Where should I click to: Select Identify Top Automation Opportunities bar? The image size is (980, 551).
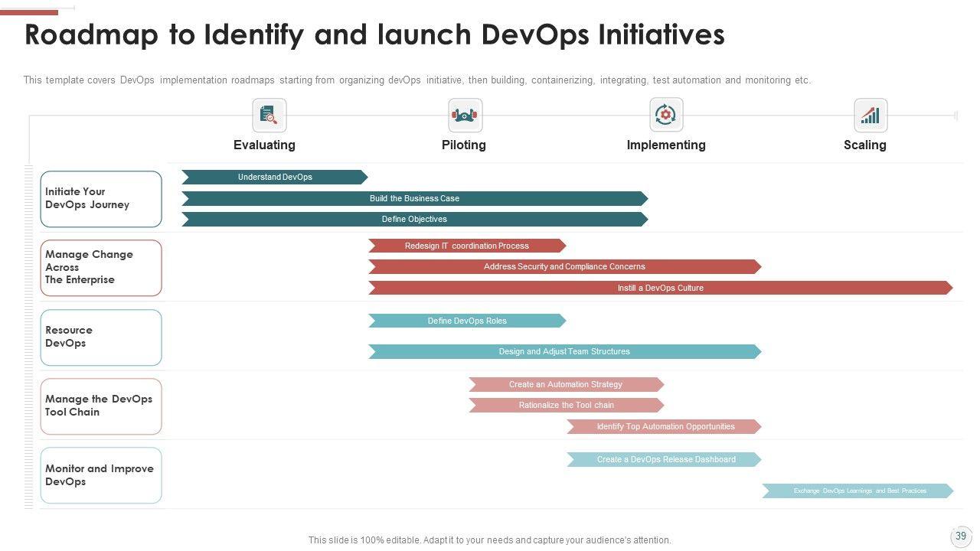665,427
